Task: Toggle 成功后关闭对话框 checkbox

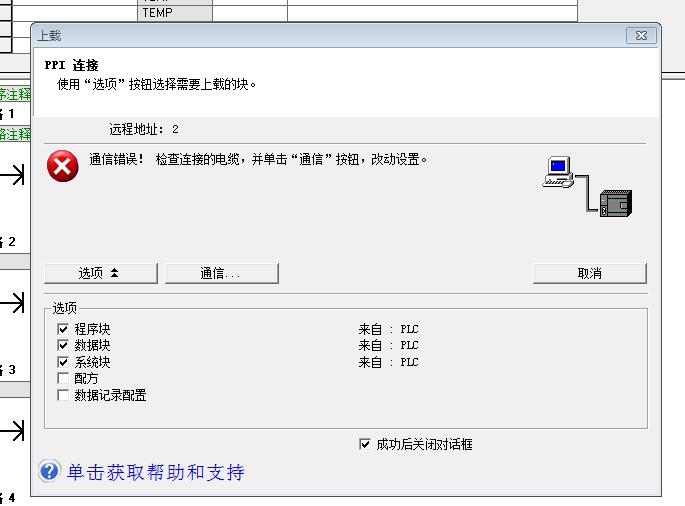Action: [364, 444]
